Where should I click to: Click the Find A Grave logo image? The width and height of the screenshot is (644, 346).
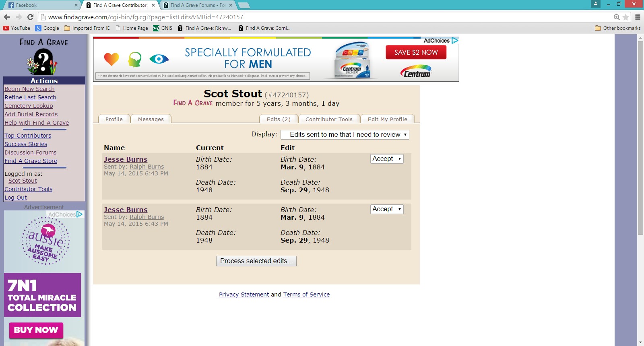(43, 57)
